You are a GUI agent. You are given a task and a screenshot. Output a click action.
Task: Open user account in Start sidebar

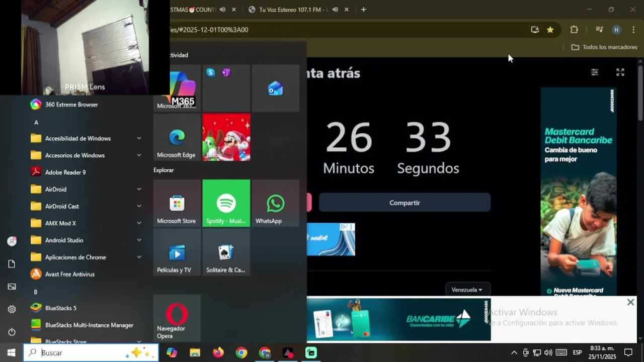click(x=12, y=241)
